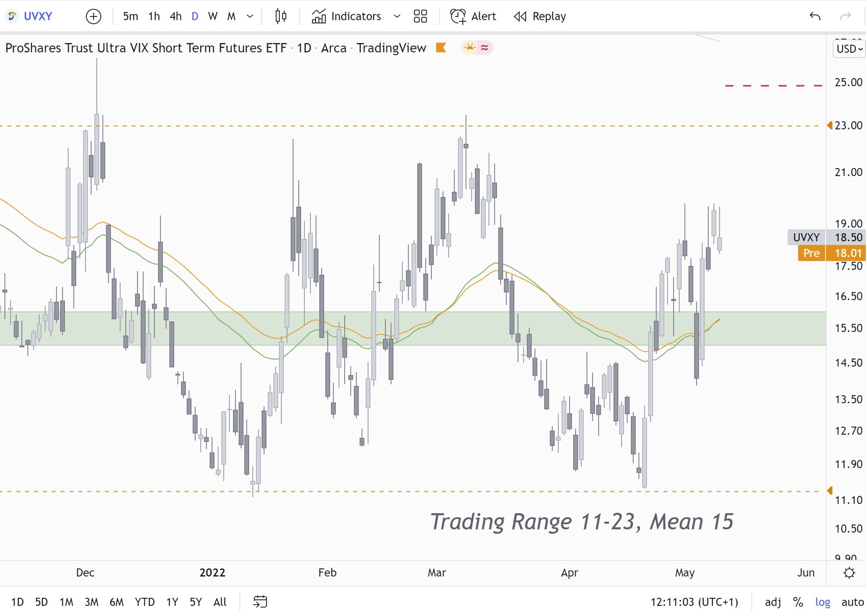
Task: Click the pink approximate-data status icon
Action: 485,48
